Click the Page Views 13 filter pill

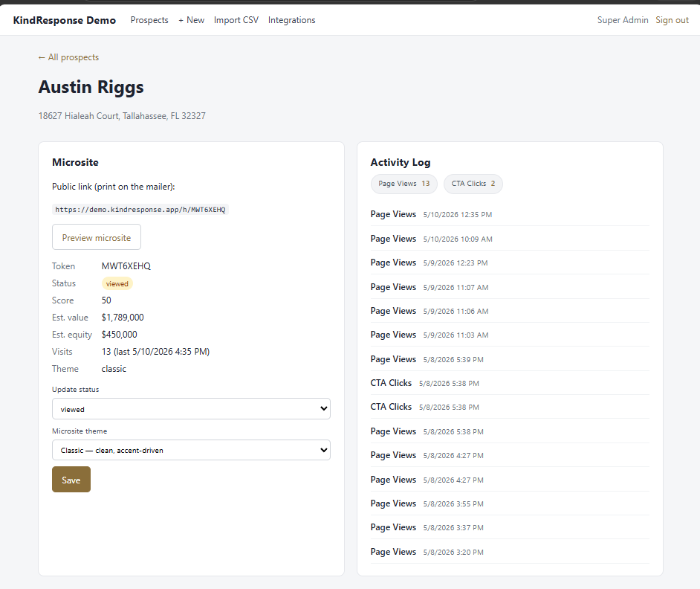[404, 184]
